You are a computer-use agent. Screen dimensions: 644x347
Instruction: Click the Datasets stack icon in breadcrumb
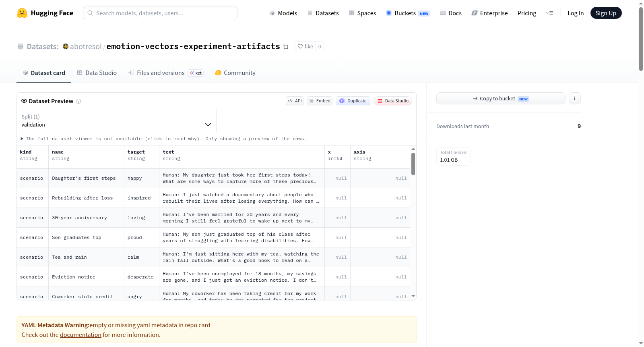21,47
